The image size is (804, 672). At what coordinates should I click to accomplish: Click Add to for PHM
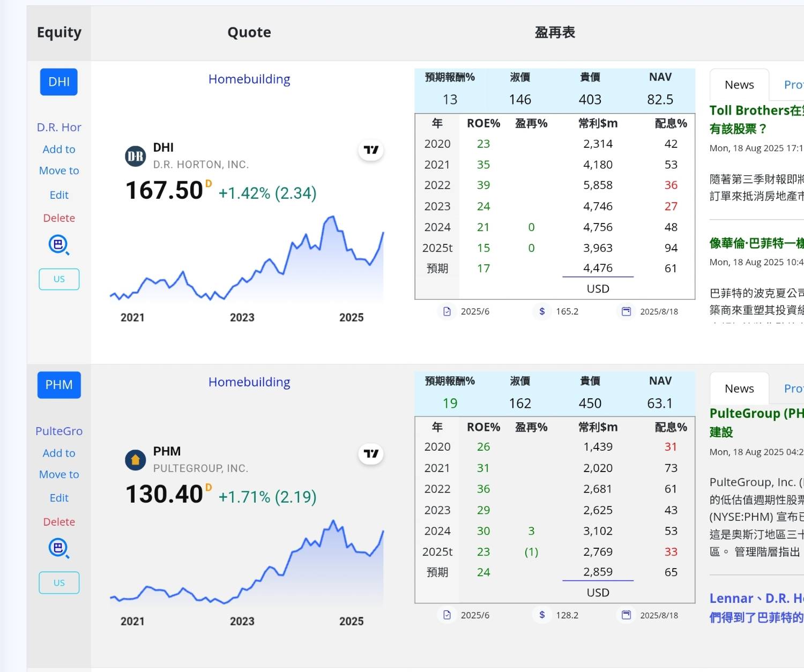tap(59, 453)
